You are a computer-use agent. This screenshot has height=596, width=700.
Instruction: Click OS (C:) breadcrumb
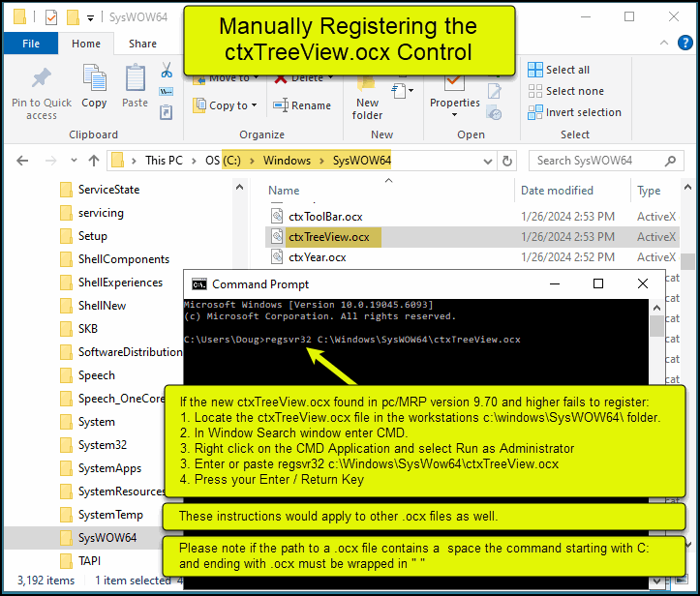tap(223, 161)
